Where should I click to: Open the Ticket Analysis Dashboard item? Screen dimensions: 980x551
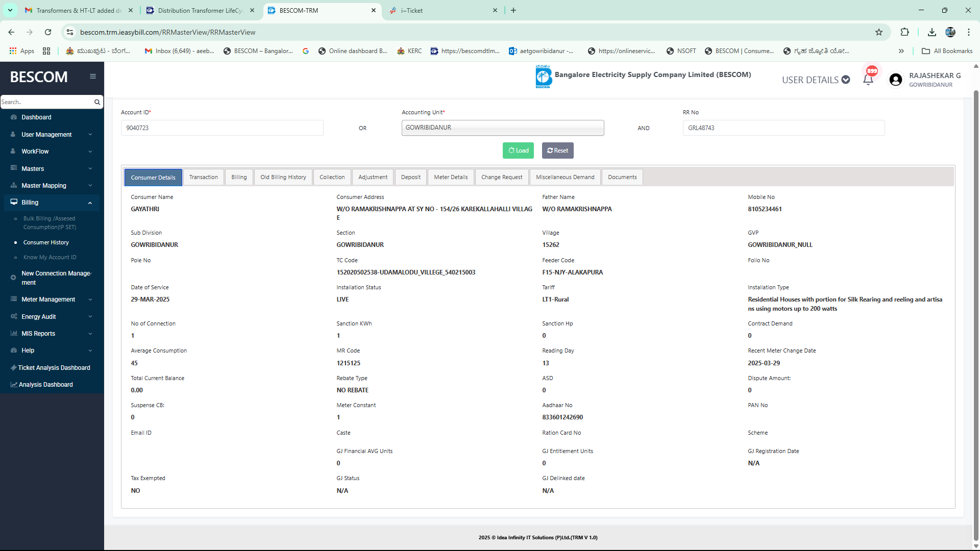(51, 368)
